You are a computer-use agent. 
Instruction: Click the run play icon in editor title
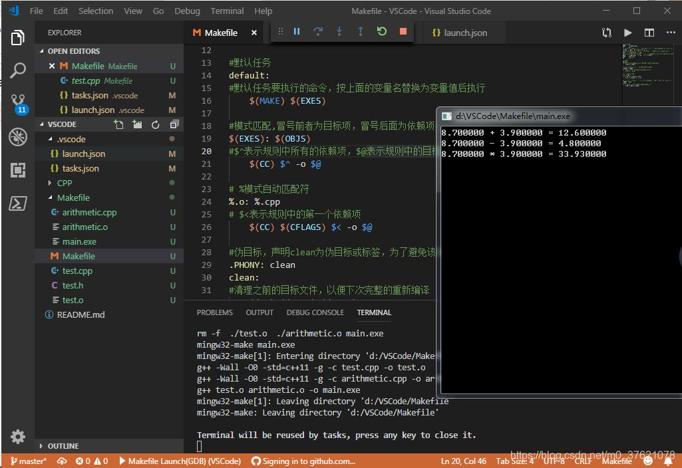(628, 33)
